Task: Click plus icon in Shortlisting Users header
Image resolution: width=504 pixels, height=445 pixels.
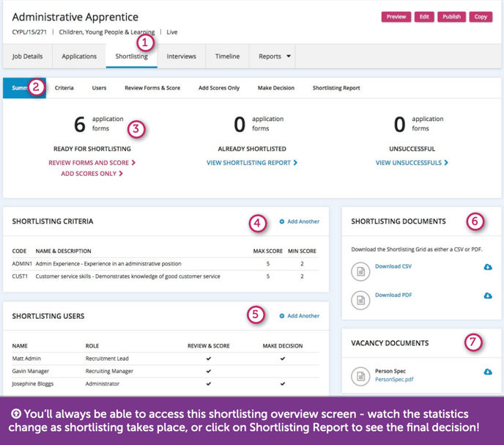Action: coord(282,316)
